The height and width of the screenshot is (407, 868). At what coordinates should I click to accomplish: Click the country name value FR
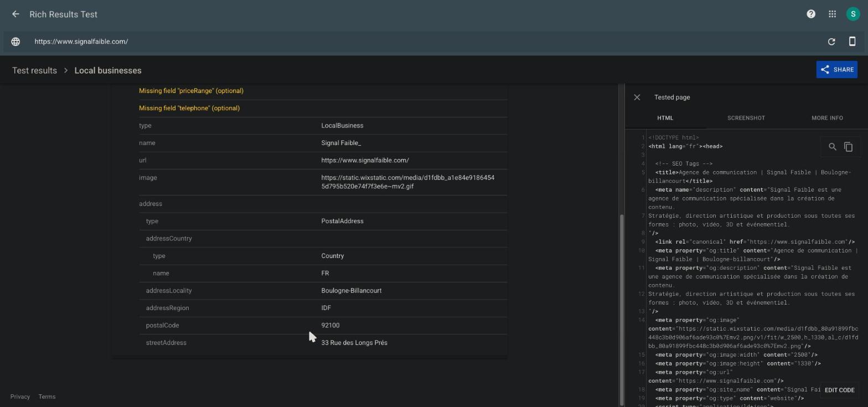coord(325,274)
